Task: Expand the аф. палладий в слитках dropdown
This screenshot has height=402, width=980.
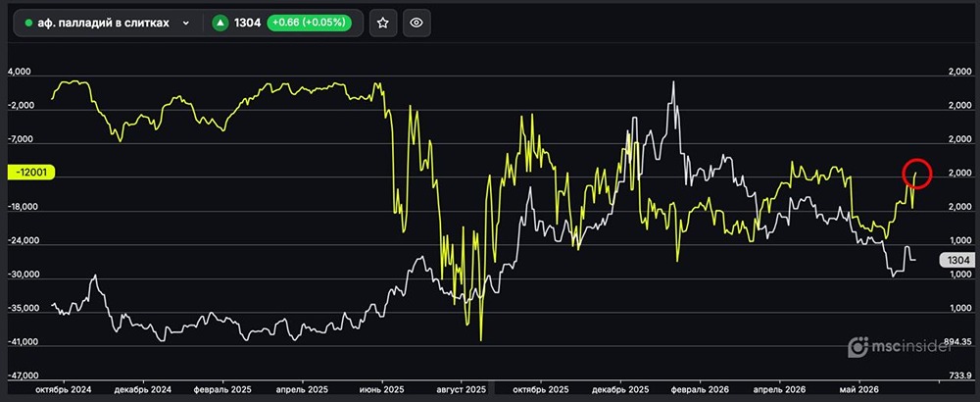Action: click(185, 24)
